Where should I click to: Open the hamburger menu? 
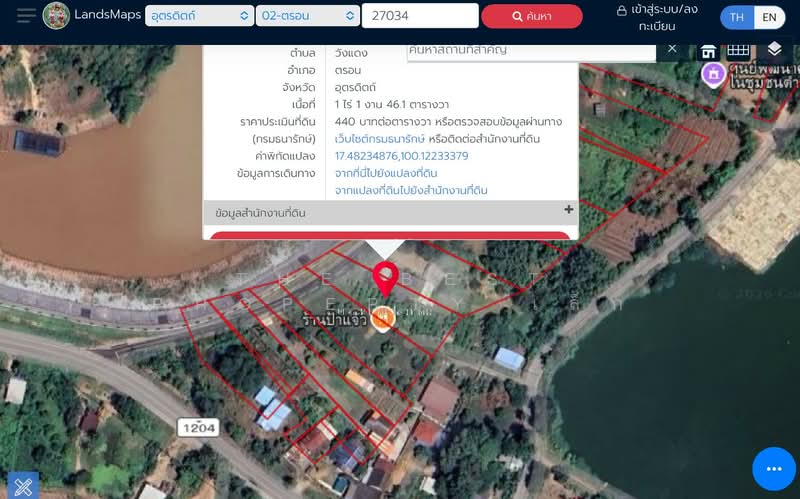click(x=27, y=15)
